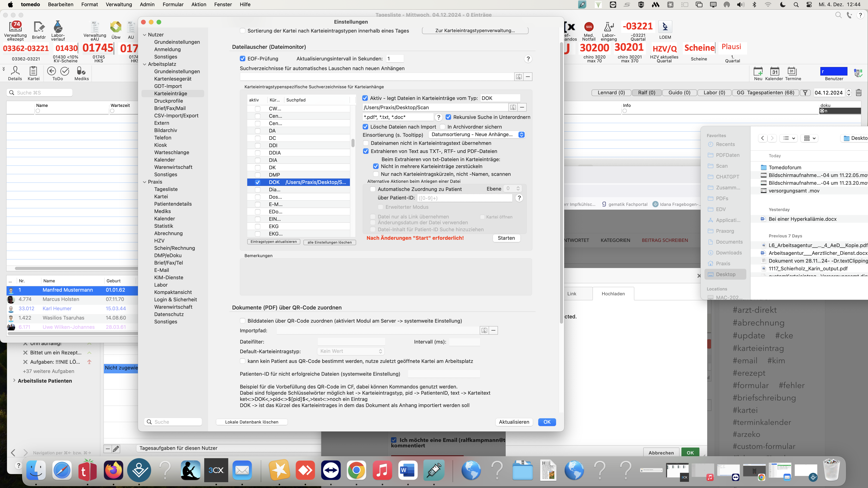Click folder chooser icon for Scan path
Image resolution: width=868 pixels, height=488 pixels.
tap(513, 107)
